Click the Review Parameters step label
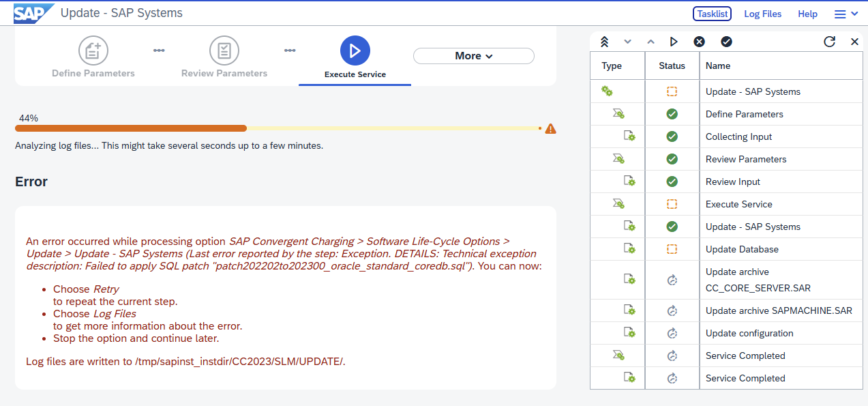The image size is (868, 406). point(224,73)
